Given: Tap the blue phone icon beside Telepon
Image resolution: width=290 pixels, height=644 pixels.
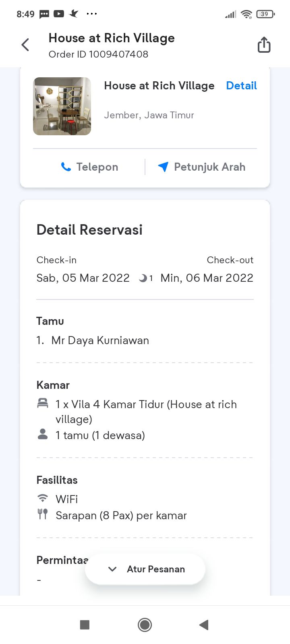Looking at the screenshot, I should click(x=66, y=167).
